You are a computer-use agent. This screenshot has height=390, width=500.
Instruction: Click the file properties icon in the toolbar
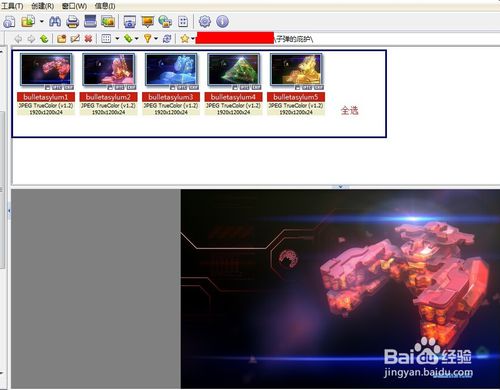click(9, 22)
